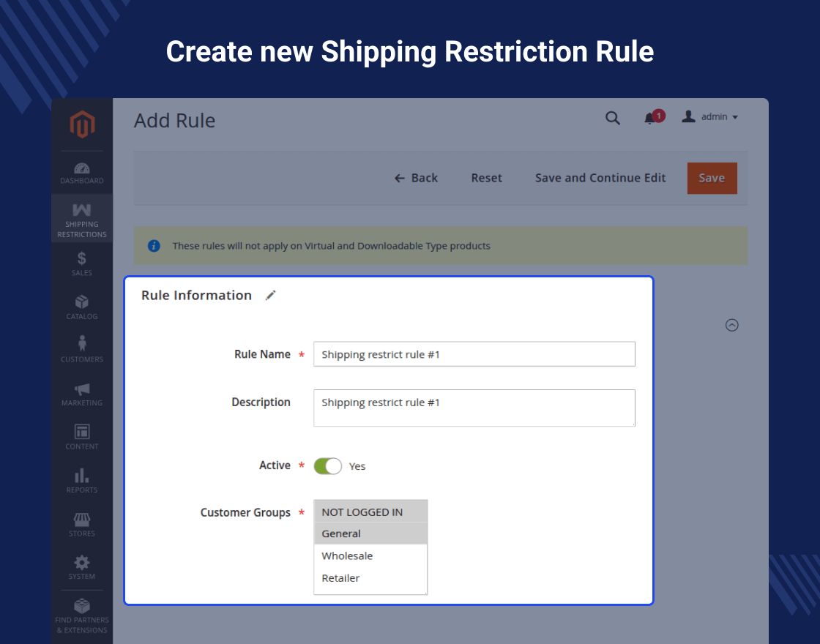Open the notifications bell icon
This screenshot has width=820, height=644.
tap(650, 118)
